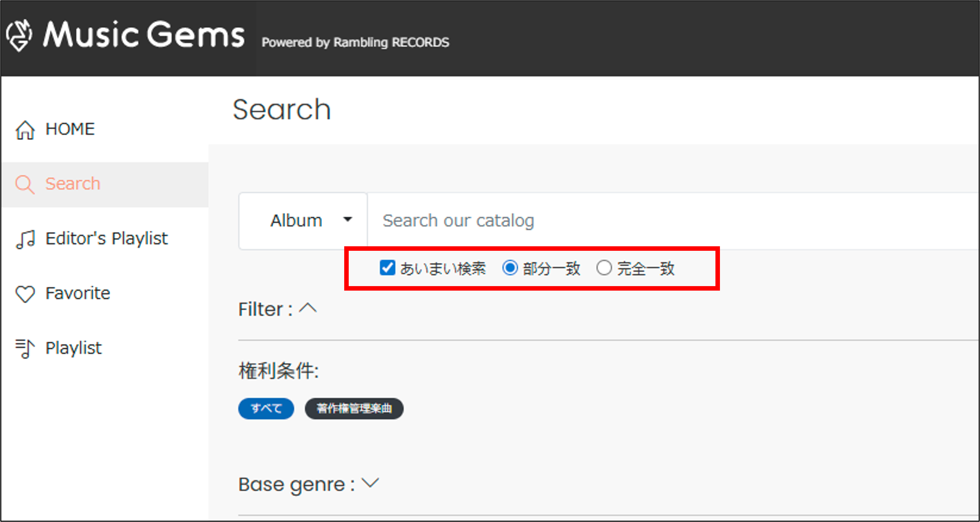
Task: Expand the Base genre section
Action: pos(370,483)
